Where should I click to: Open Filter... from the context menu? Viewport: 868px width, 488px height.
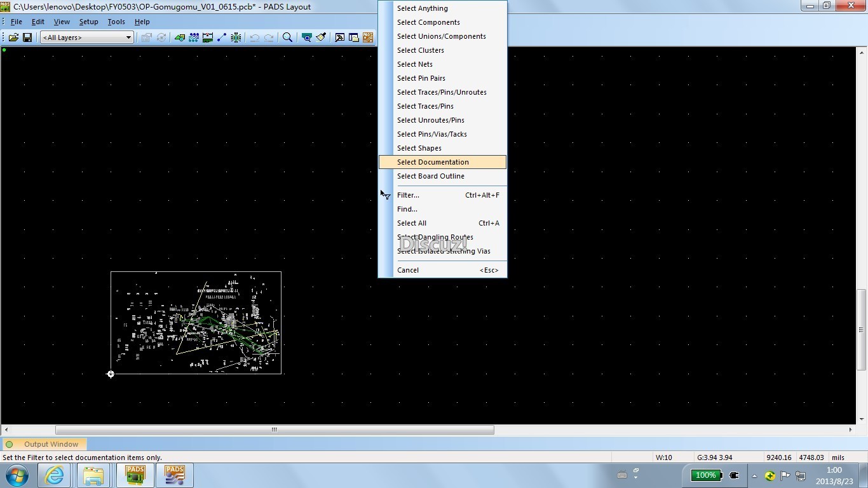coord(408,195)
